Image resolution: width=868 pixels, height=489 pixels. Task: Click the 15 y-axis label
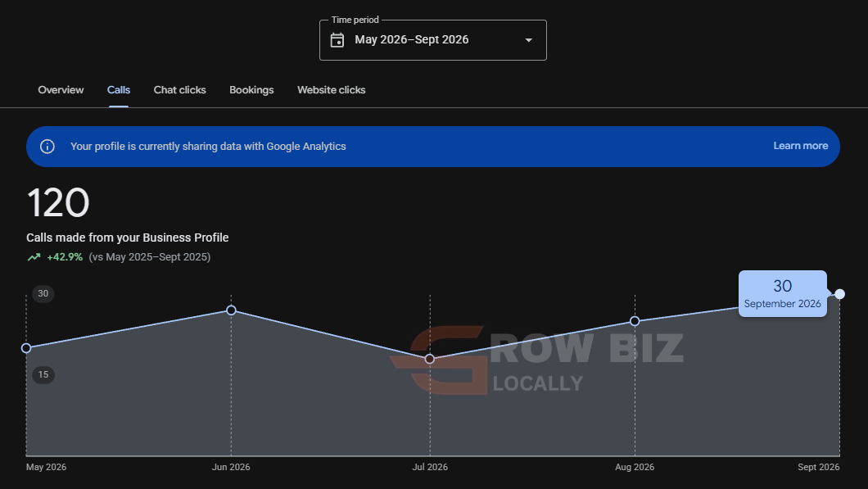(x=43, y=375)
